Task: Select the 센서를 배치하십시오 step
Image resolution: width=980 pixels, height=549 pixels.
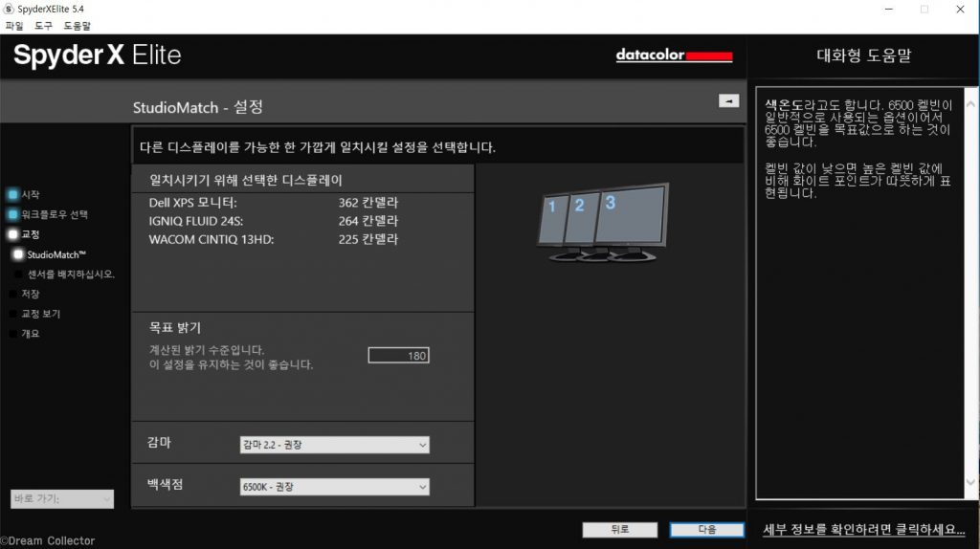Action: (x=64, y=274)
